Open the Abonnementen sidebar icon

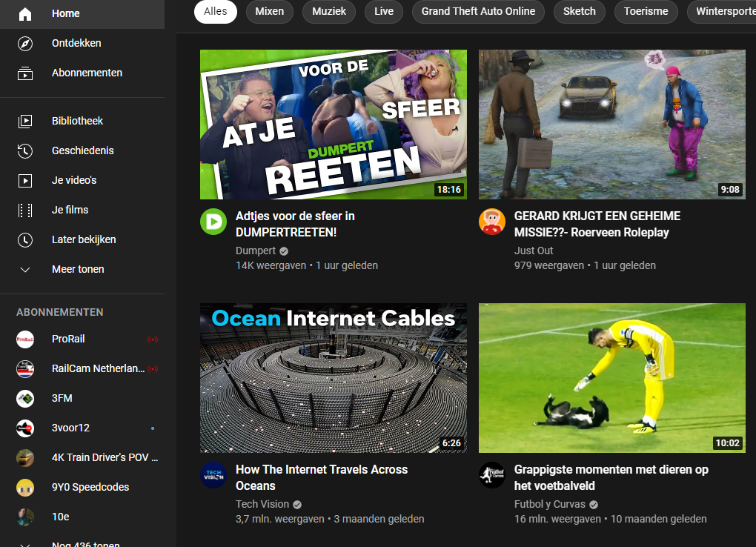tap(25, 73)
